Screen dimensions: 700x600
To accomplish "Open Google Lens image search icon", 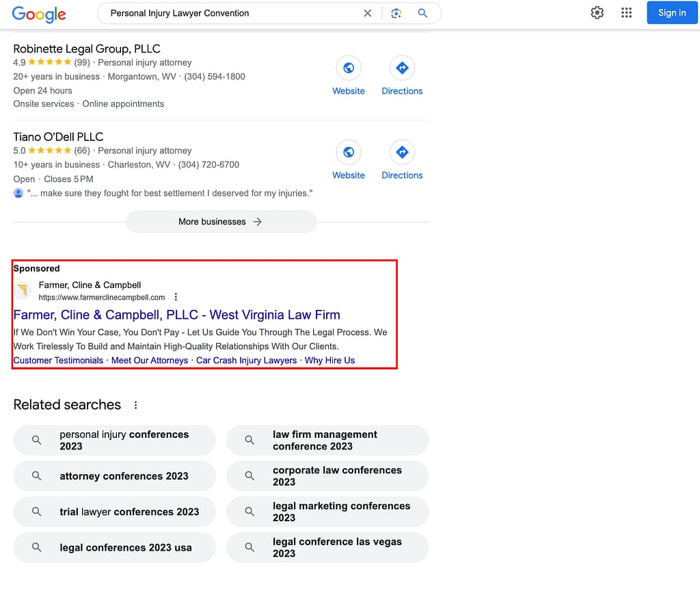I will click(x=396, y=14).
